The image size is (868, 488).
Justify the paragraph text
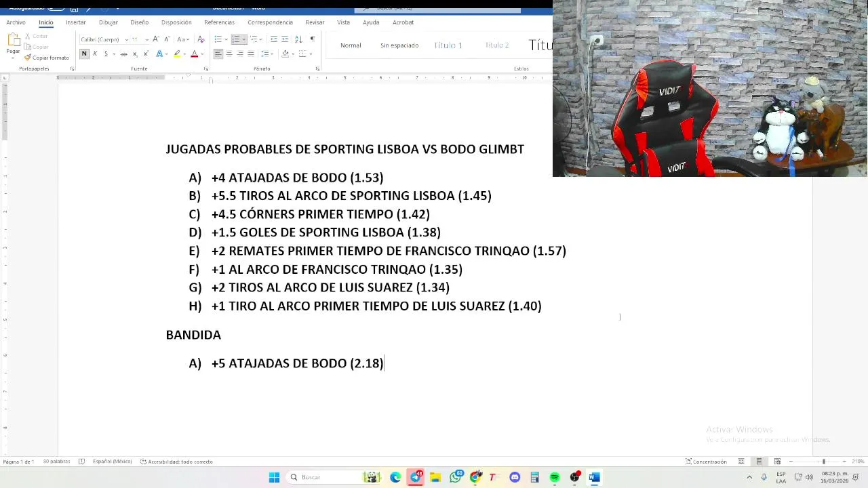click(x=251, y=54)
